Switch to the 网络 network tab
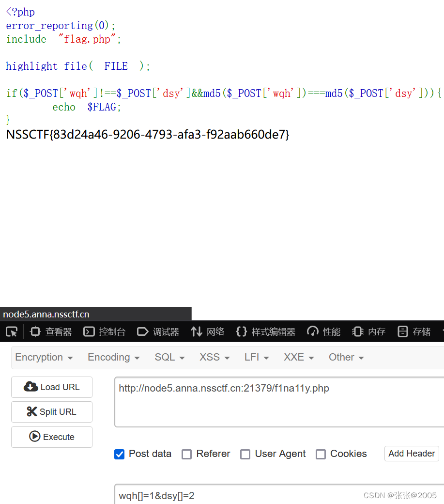The width and height of the screenshot is (444, 504). coord(207,331)
